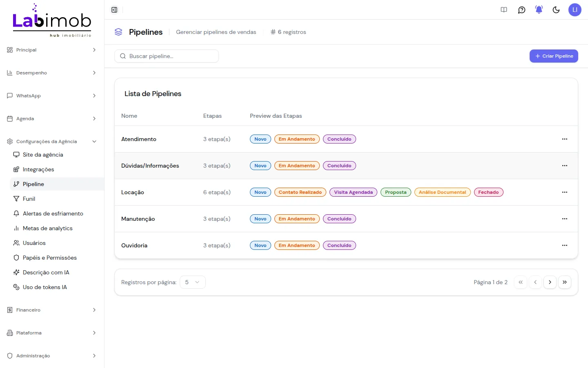Focus the Buscar pipeline search field
588x368 pixels.
pyautogui.click(x=167, y=56)
